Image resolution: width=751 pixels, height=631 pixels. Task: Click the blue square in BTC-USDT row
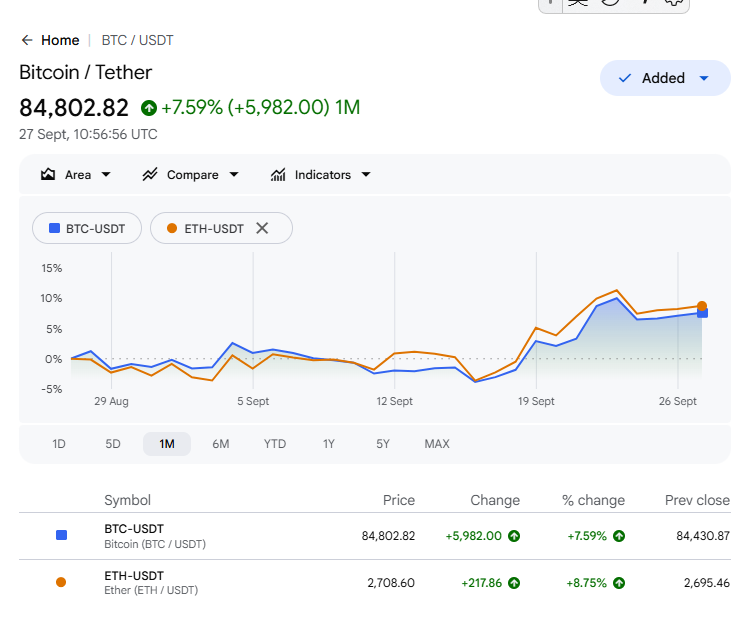point(61,535)
